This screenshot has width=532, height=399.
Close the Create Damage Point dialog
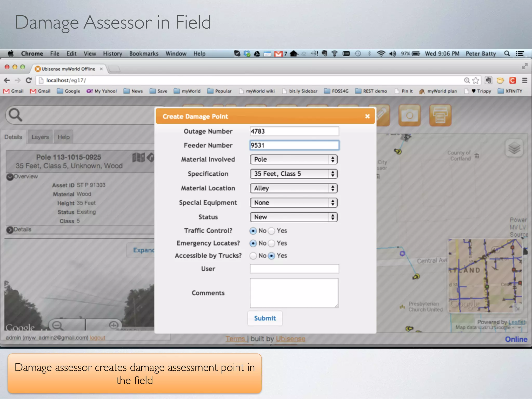click(x=367, y=116)
